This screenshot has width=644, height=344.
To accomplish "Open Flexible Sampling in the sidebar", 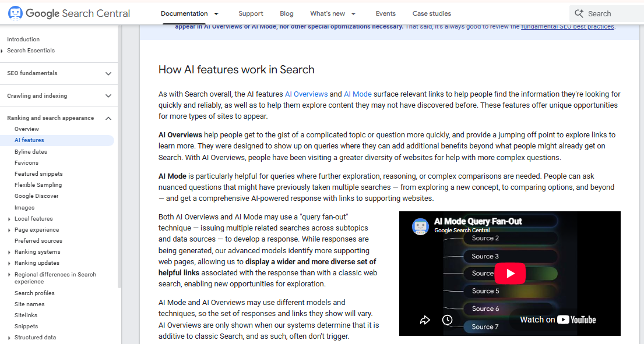I will click(x=38, y=185).
